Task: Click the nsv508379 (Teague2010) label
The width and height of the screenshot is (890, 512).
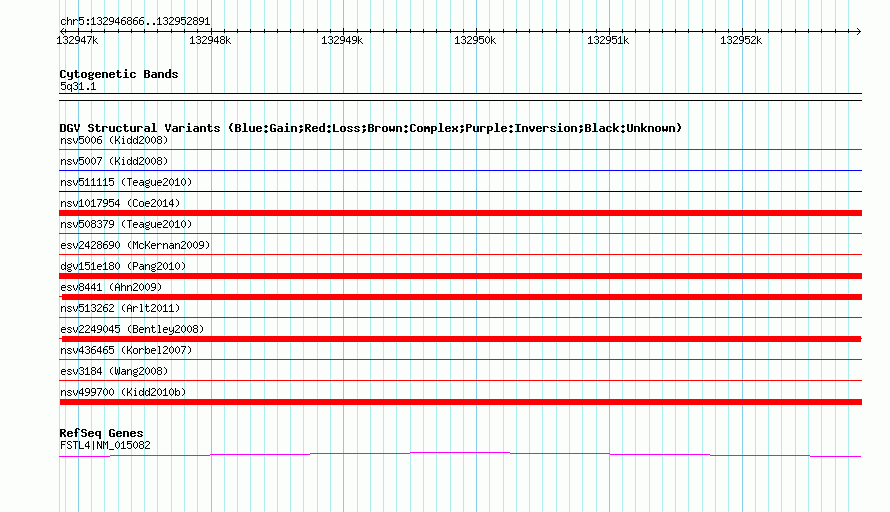Action: pos(126,224)
